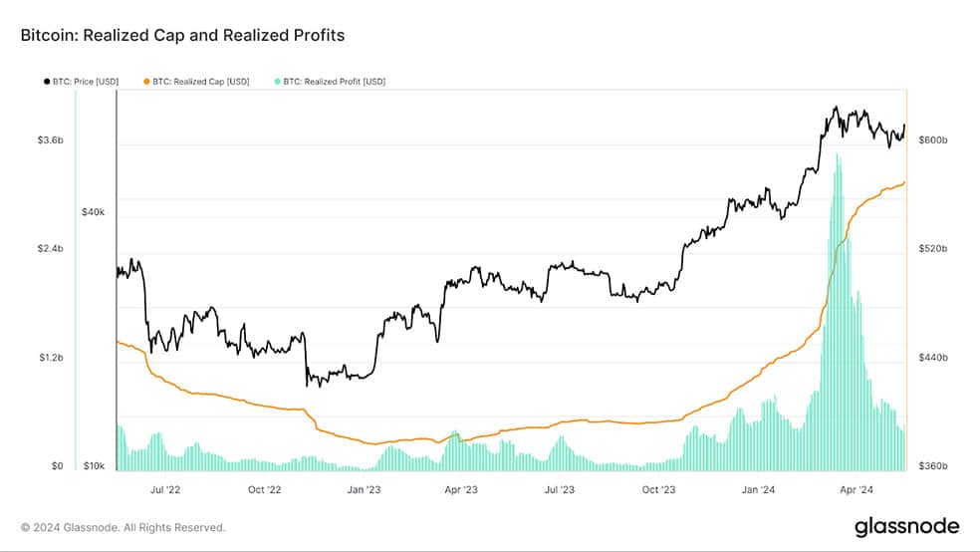Select the Jan '24 x-axis label
Viewport: 980px width, 552px height.
click(x=758, y=489)
